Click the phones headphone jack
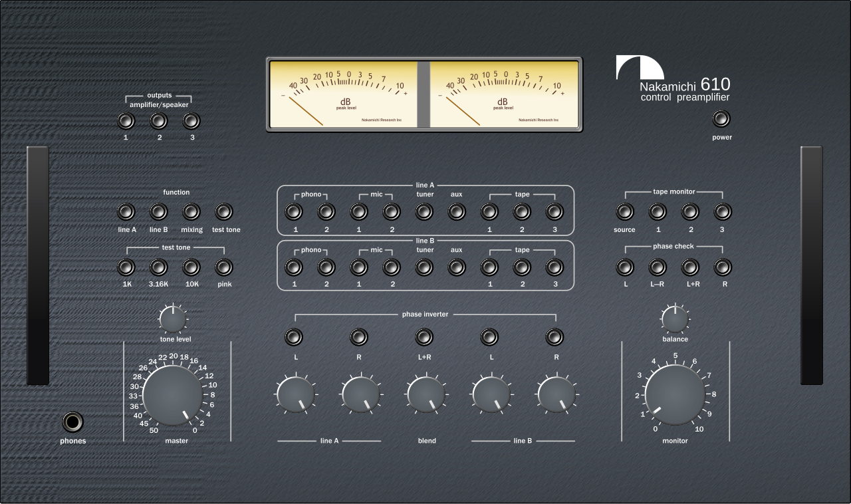Image resolution: width=851 pixels, height=504 pixels. click(x=73, y=422)
